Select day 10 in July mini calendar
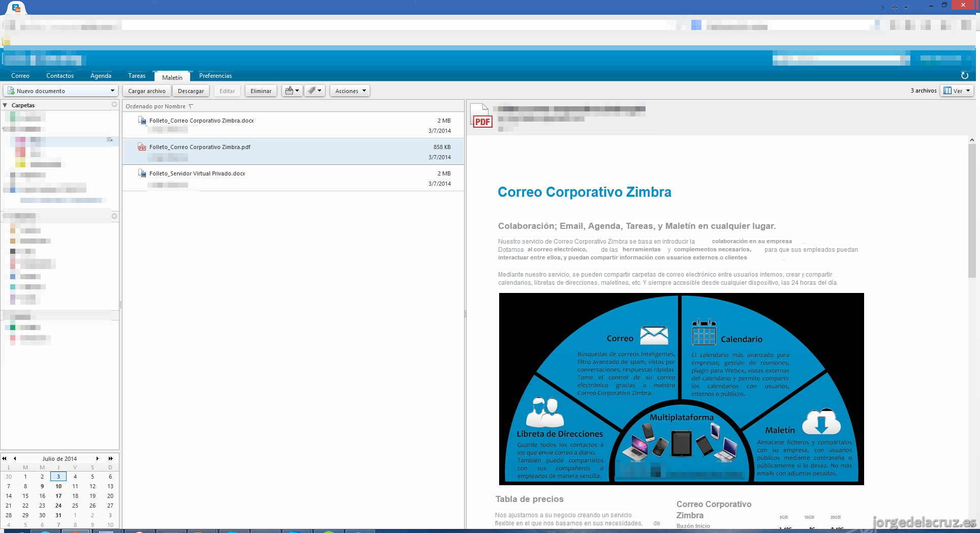This screenshot has height=533, width=980. point(58,486)
